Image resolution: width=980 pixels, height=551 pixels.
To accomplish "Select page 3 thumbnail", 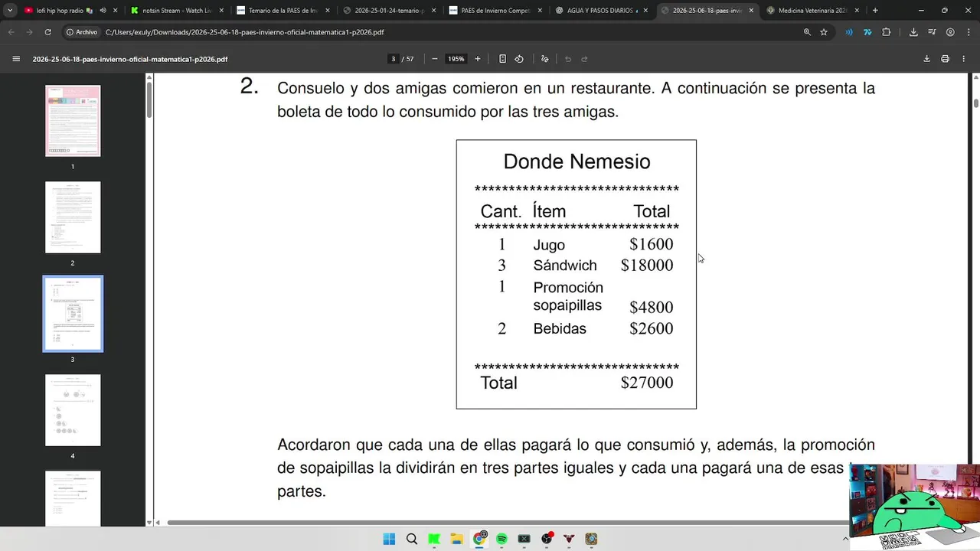I will pos(73,314).
